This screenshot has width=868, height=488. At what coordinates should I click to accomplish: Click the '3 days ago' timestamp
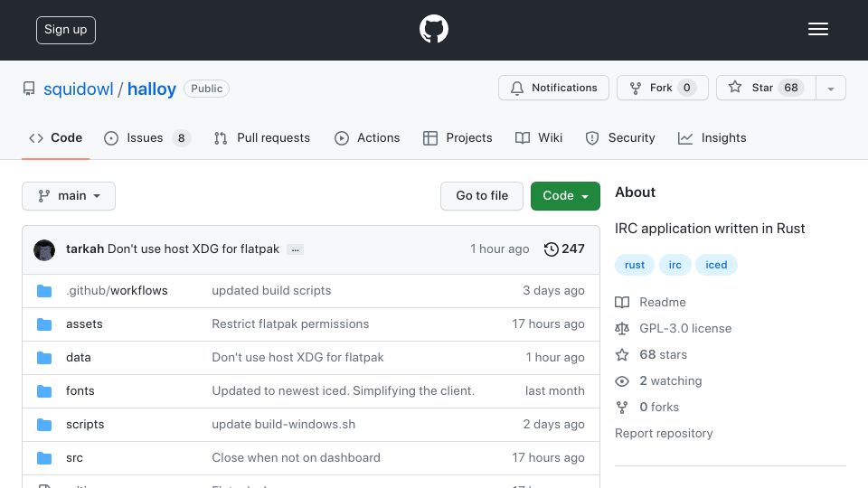click(553, 290)
